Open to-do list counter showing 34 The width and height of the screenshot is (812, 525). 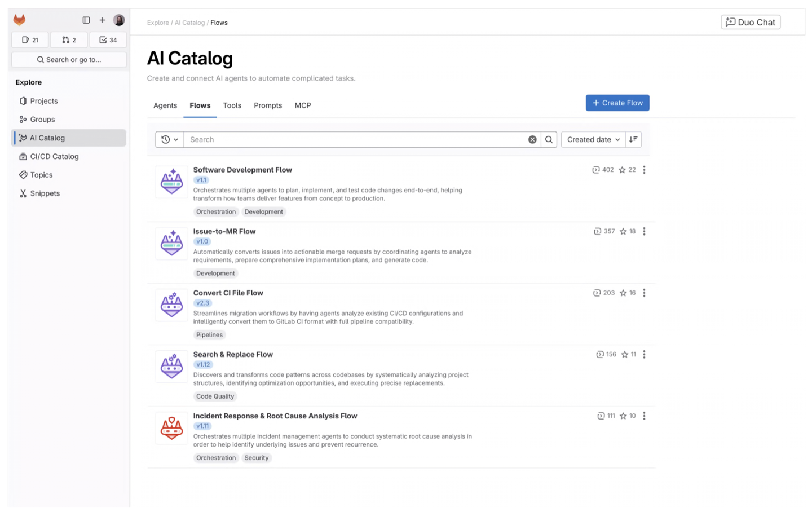click(108, 40)
